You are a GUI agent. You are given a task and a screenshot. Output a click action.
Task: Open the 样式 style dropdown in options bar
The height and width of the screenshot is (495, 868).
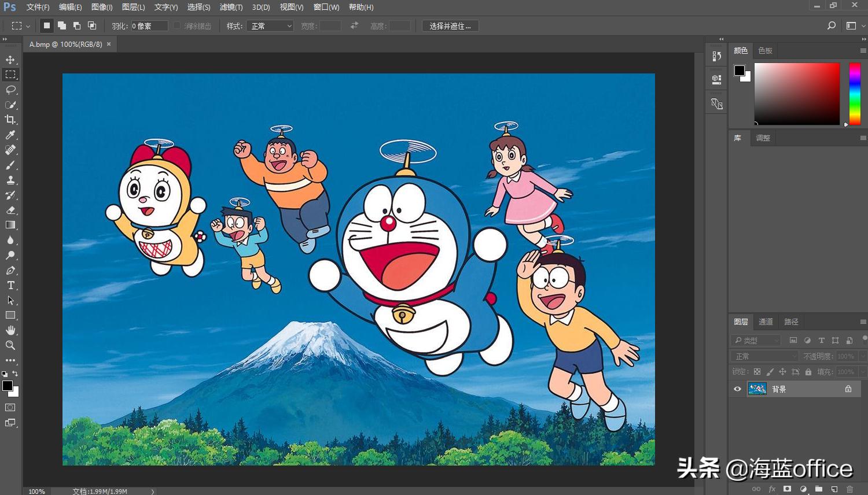(269, 25)
